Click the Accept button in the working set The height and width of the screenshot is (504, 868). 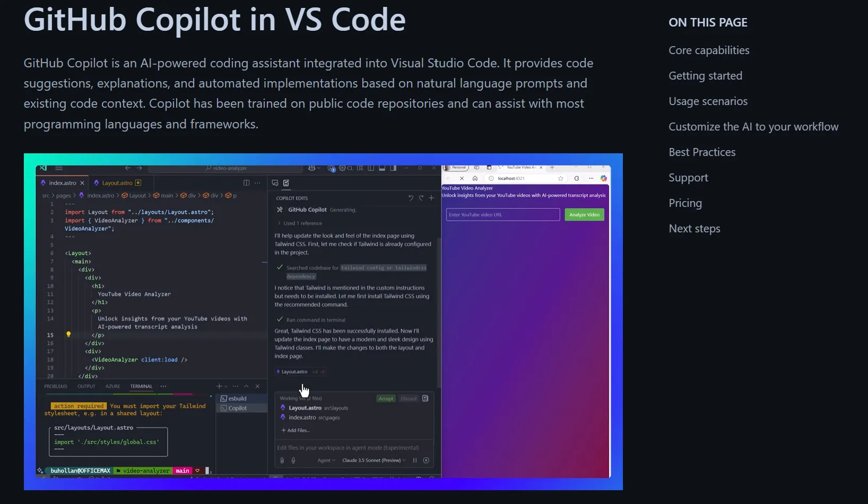click(386, 398)
